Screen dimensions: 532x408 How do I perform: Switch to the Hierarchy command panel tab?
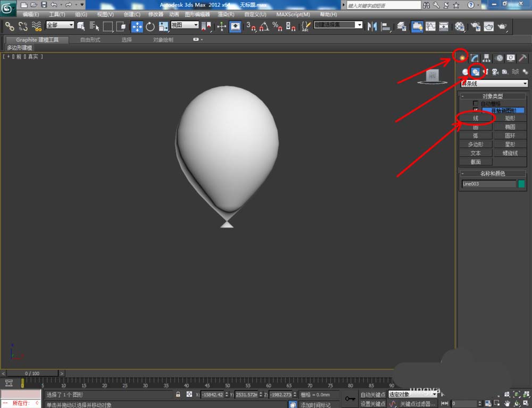tap(487, 58)
